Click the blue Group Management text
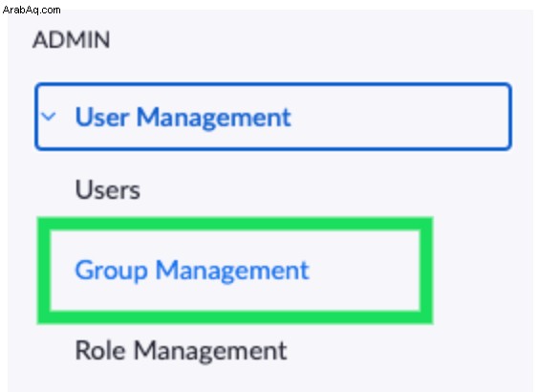This screenshot has height=392, width=539. pos(192,271)
